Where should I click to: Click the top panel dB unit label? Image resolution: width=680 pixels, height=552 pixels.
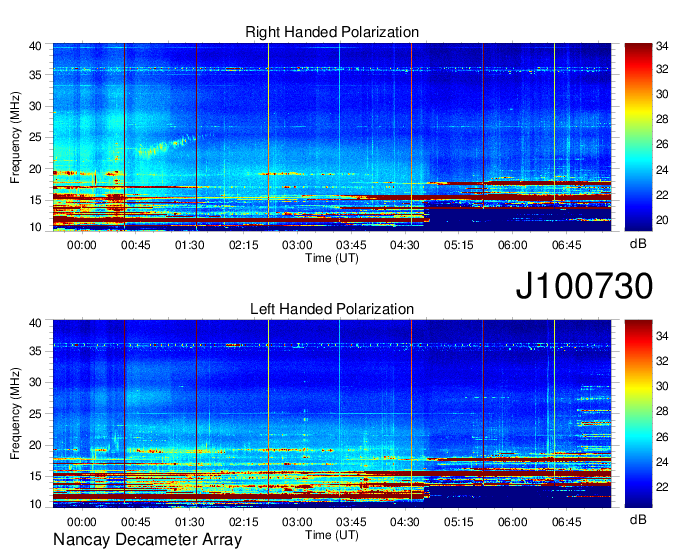point(638,244)
